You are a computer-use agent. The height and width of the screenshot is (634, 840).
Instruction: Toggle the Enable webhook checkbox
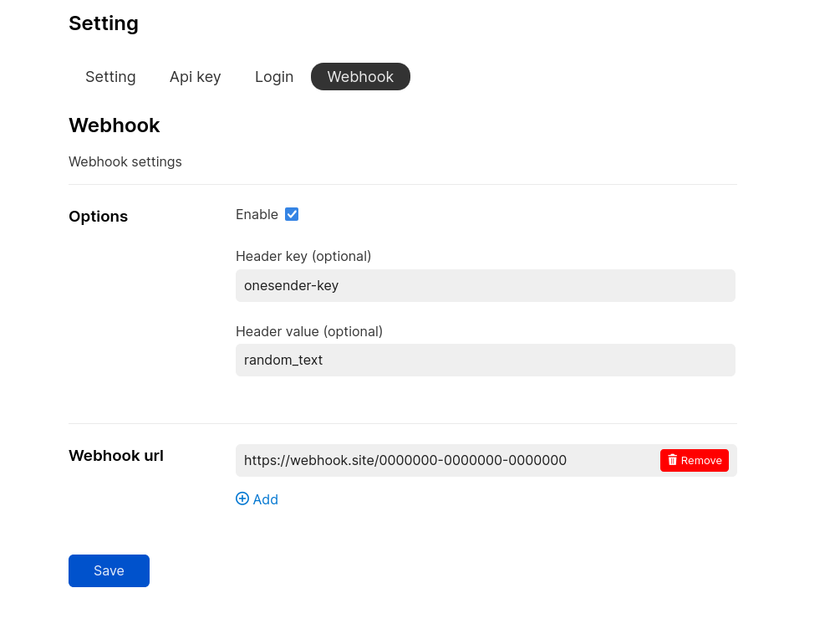(x=292, y=214)
